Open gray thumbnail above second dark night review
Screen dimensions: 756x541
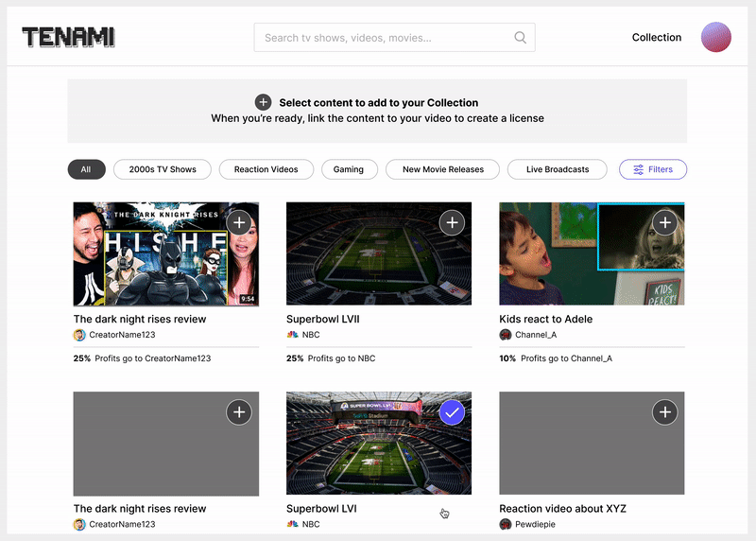click(166, 444)
